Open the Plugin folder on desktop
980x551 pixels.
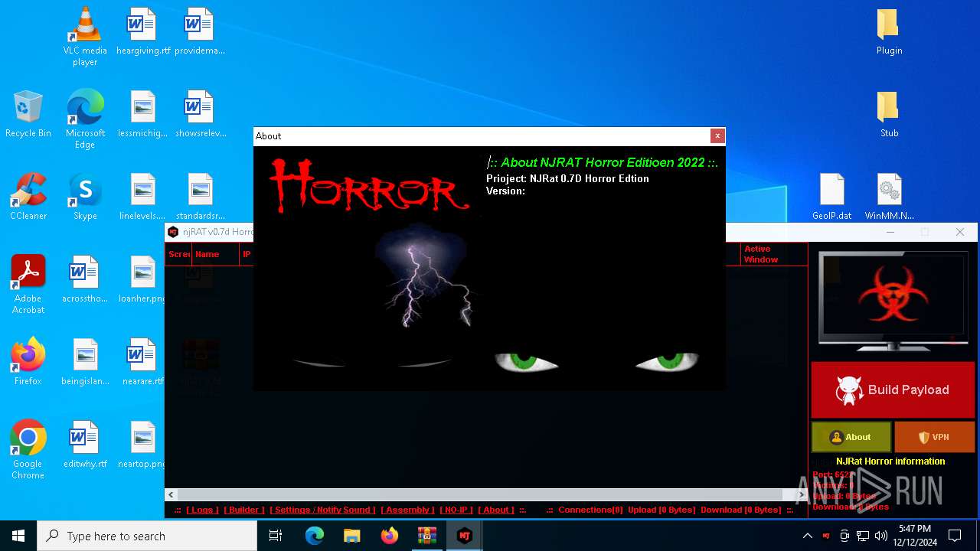coord(889,31)
